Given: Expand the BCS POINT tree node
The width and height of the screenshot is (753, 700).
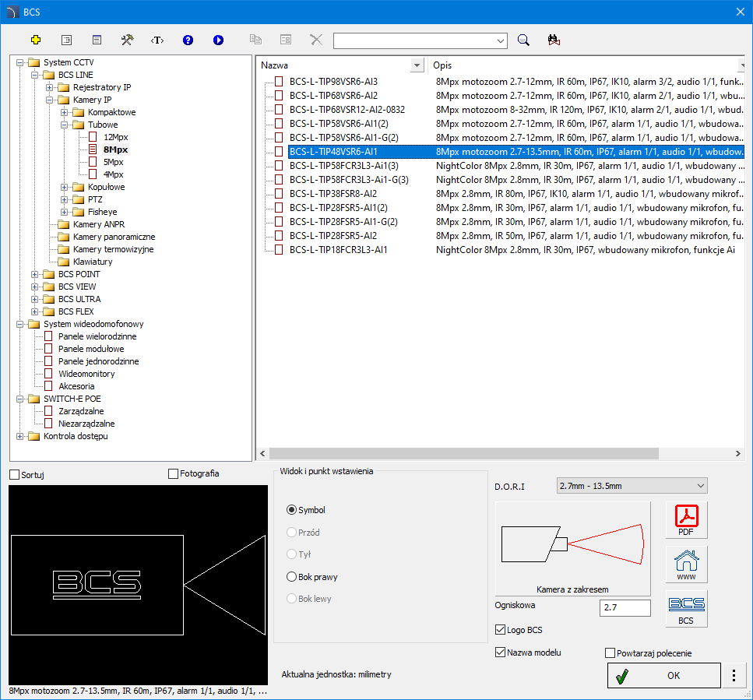Looking at the screenshot, I should (35, 274).
